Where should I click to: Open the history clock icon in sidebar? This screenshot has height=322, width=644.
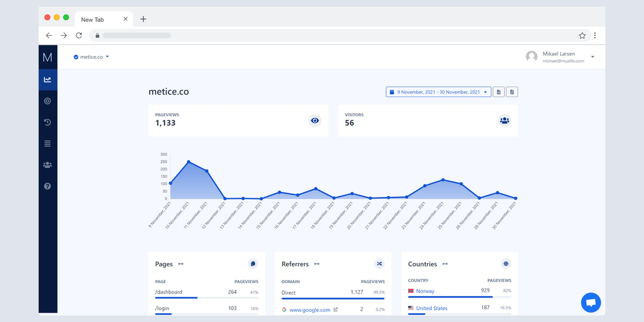tap(47, 122)
